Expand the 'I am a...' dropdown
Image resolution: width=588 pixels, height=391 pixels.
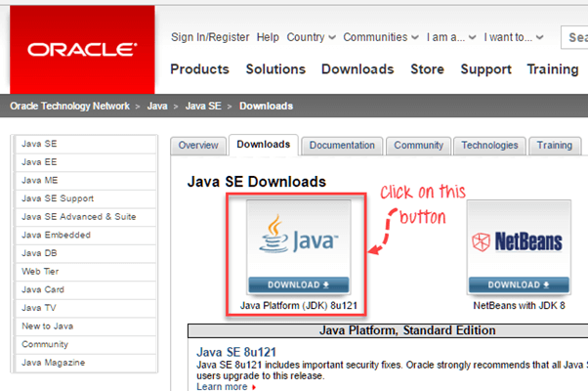(453, 37)
